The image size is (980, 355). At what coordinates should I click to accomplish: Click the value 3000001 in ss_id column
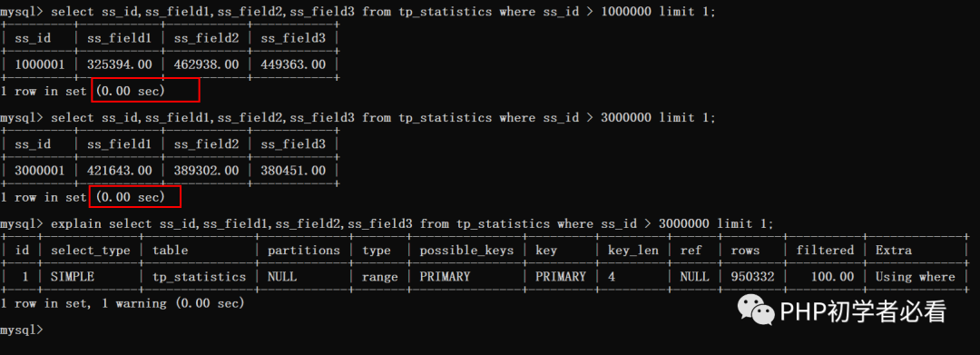tap(39, 171)
